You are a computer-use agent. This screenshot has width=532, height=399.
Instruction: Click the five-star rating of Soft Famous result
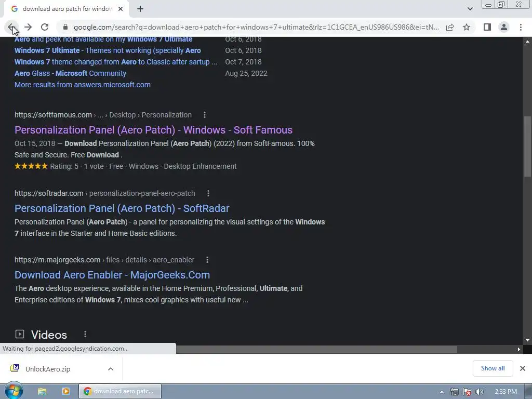pyautogui.click(x=31, y=166)
